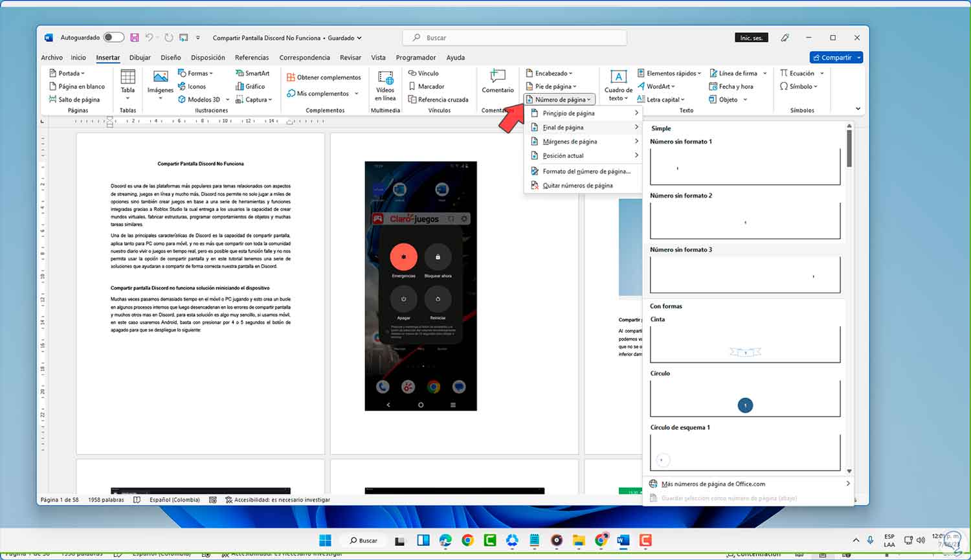Insert a Vídeos en línea clip

point(385,86)
